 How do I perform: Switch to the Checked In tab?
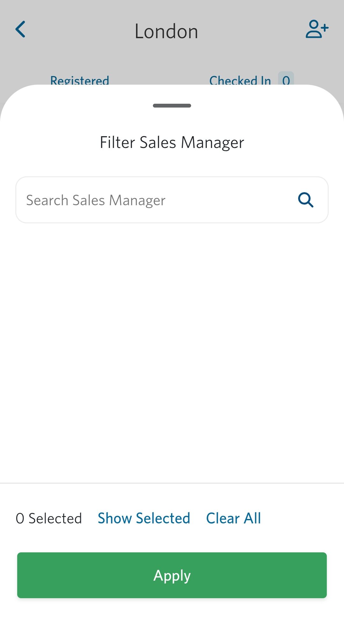click(240, 80)
